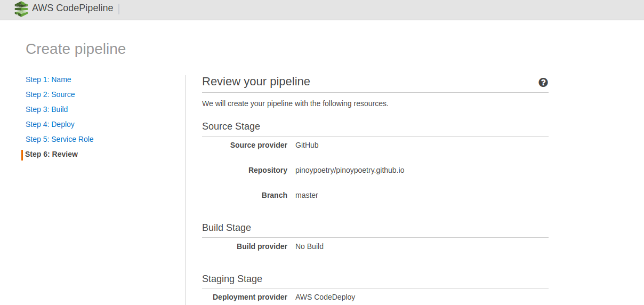Click the AWS CodePipeline title text

point(73,9)
